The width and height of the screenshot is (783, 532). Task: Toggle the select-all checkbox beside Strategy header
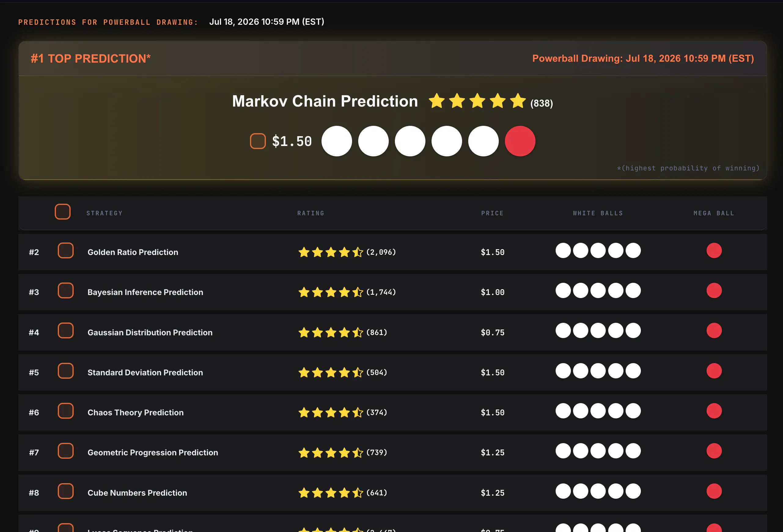tap(63, 212)
